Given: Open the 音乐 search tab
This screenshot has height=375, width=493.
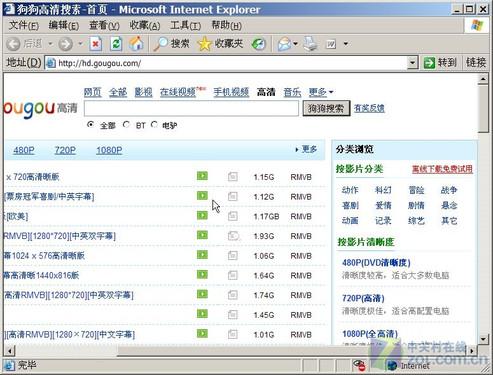Looking at the screenshot, I should pyautogui.click(x=292, y=92).
